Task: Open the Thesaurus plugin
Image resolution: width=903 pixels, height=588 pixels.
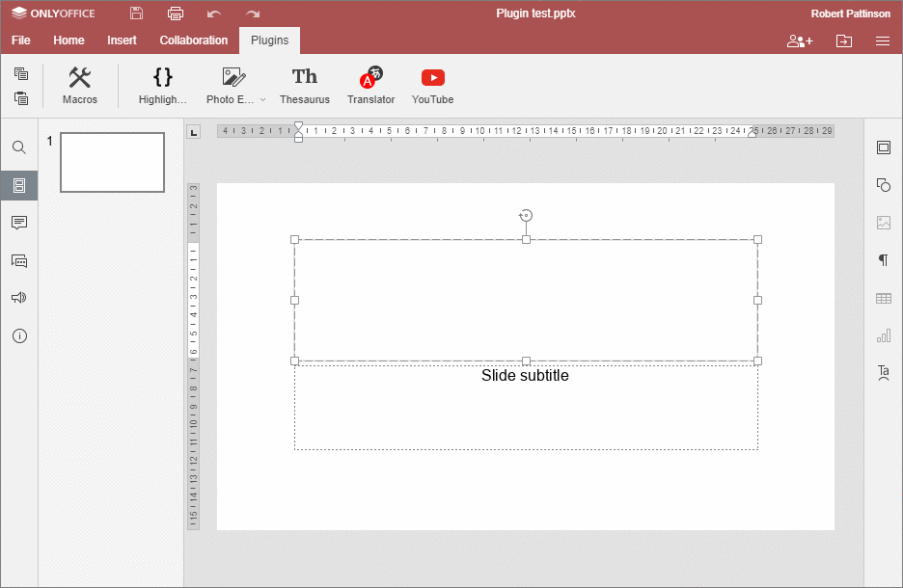Action: (305, 85)
